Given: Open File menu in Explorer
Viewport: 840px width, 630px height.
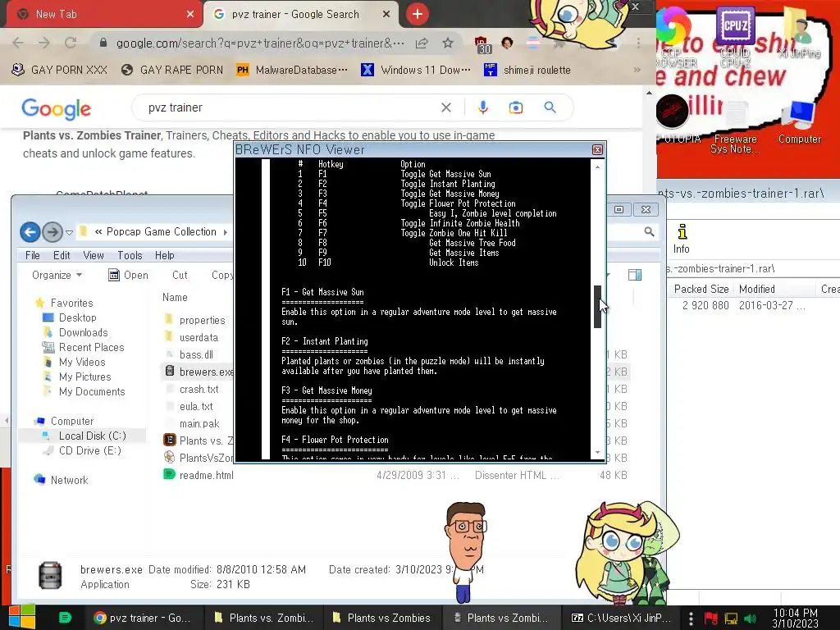Looking at the screenshot, I should point(33,256).
